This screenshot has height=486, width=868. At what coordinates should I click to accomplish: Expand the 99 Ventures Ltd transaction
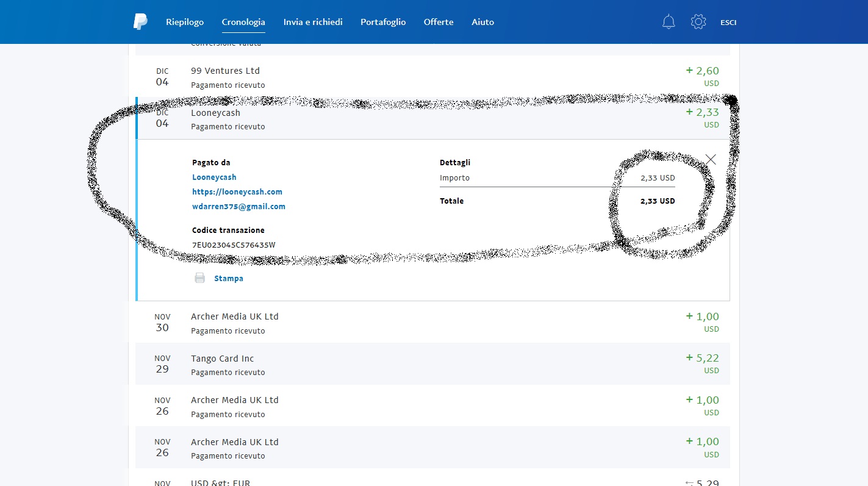click(x=432, y=76)
